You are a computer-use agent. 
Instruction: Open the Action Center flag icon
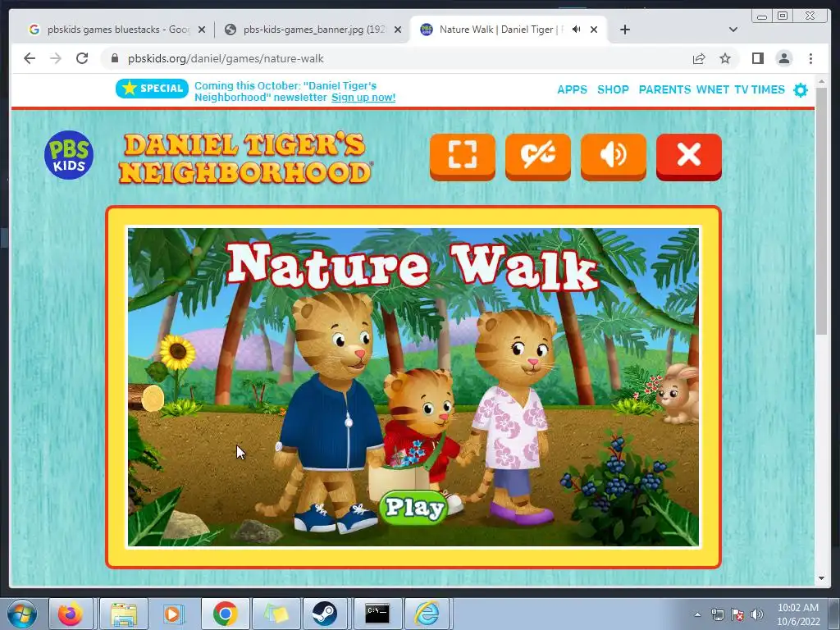pyautogui.click(x=737, y=614)
